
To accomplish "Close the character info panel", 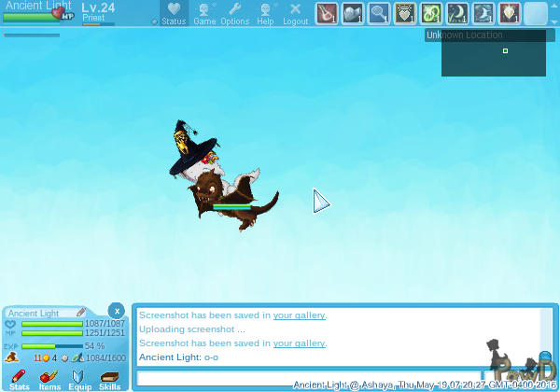I will [116, 311].
